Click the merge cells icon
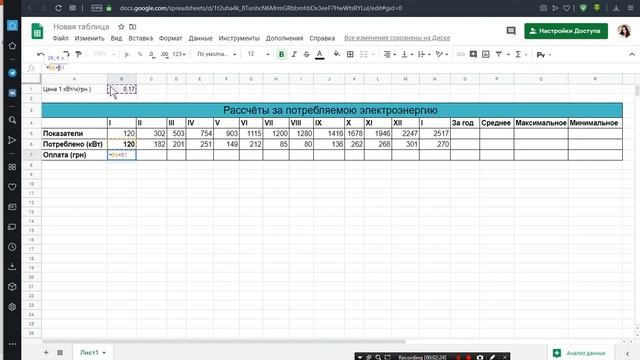Screen dimensions: 640x360 pos(364,54)
